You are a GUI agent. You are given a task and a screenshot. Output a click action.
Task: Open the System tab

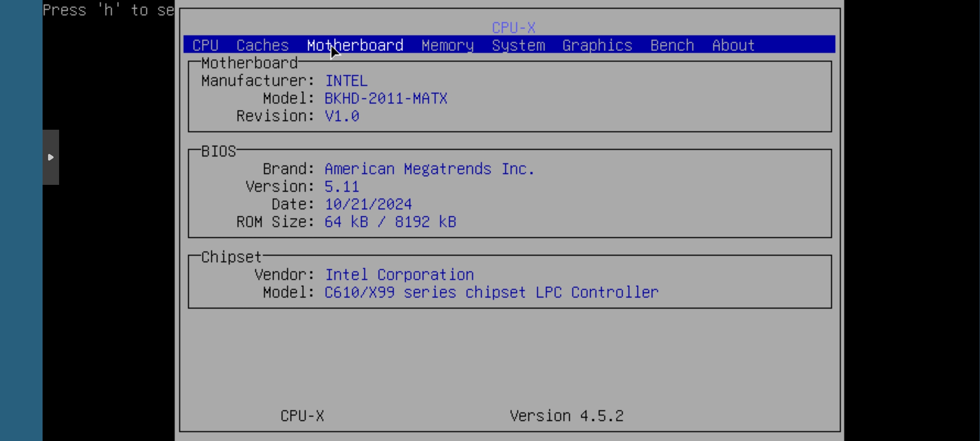(x=518, y=45)
